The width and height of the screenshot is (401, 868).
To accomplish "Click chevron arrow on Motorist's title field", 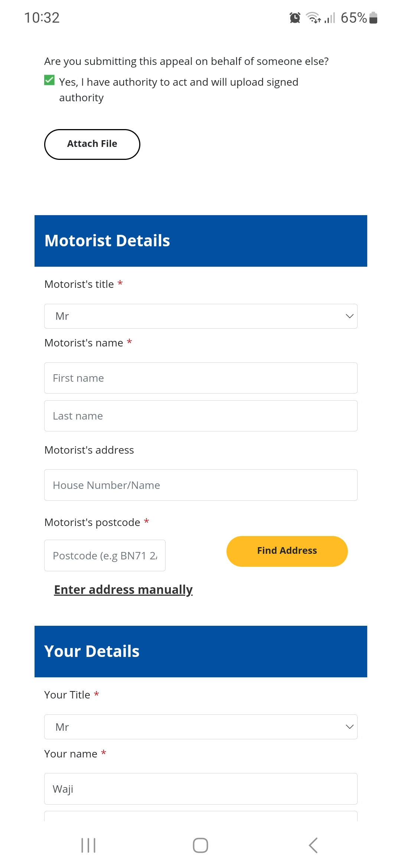I will click(x=349, y=316).
